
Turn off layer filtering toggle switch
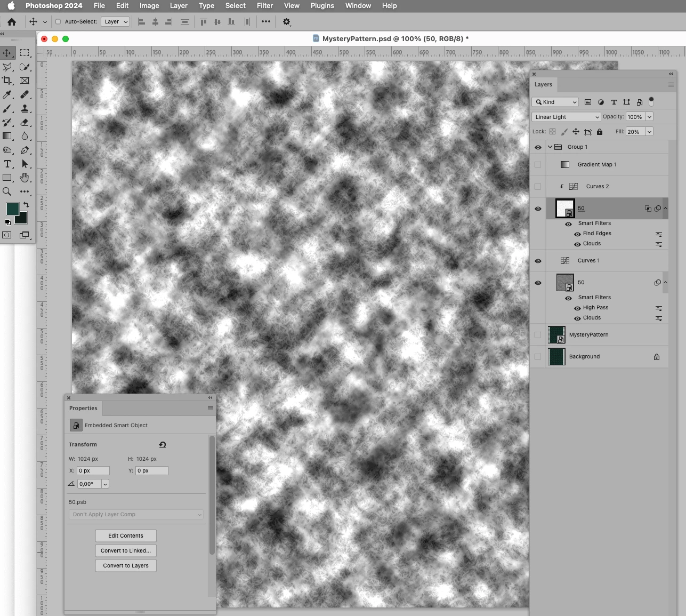click(651, 101)
